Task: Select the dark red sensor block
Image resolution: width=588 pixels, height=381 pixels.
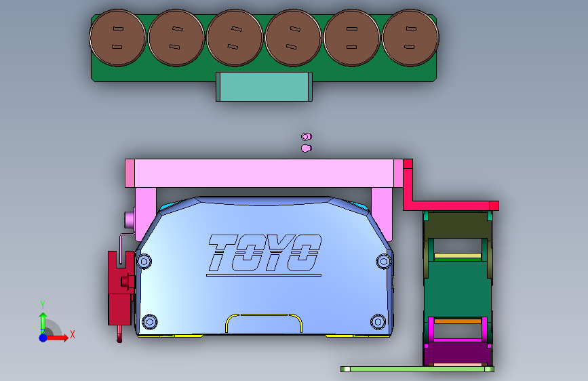Action: (121, 289)
